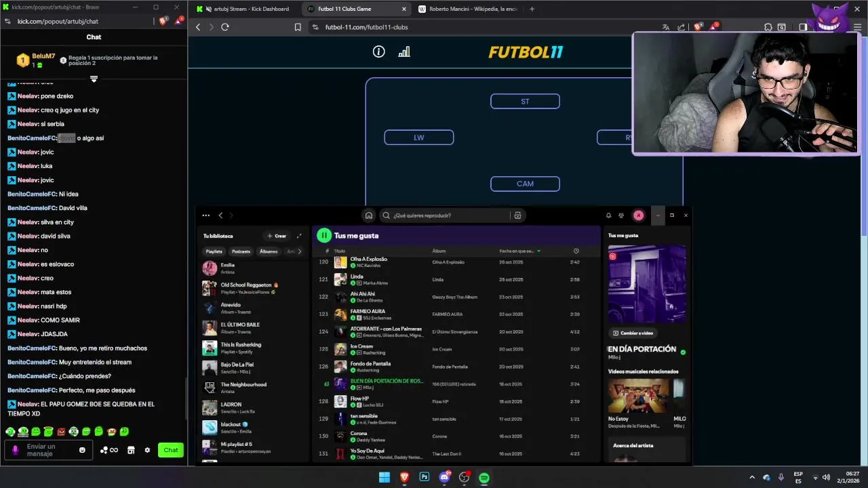Collapse pinned gift leaderboard arrow in chat
The height and width of the screenshot is (488, 868).
tap(94, 79)
